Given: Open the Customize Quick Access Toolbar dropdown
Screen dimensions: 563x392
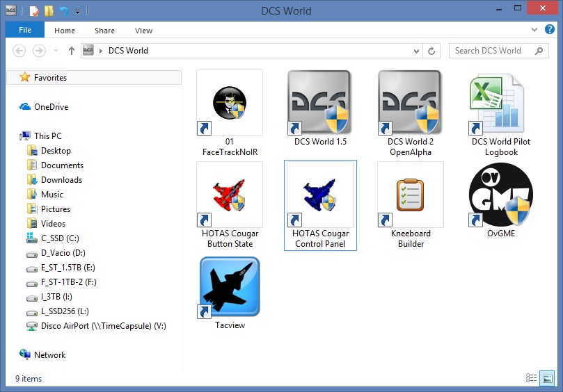Looking at the screenshot, I should tap(77, 12).
